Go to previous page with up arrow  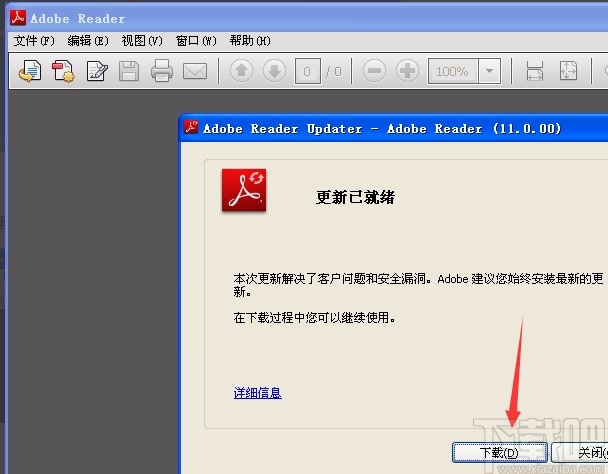pos(242,71)
